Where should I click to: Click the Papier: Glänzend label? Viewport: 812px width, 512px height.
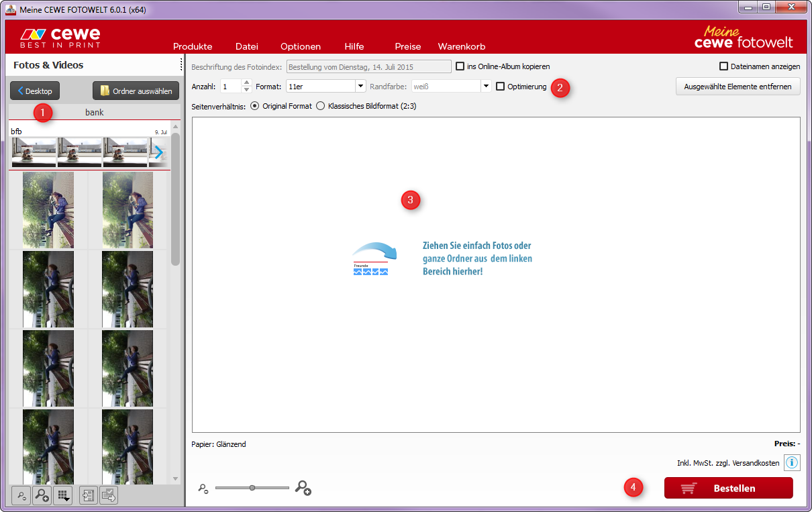pyautogui.click(x=219, y=444)
